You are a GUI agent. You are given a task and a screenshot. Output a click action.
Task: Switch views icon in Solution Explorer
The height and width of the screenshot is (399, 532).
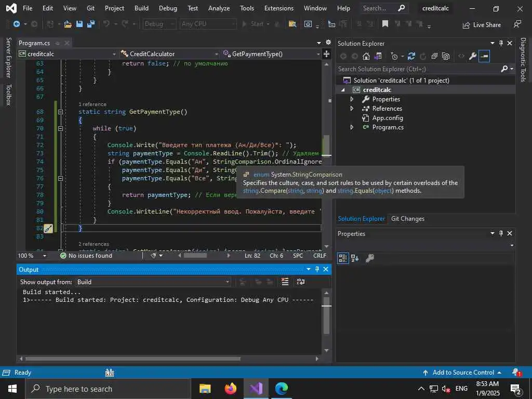coord(378,56)
